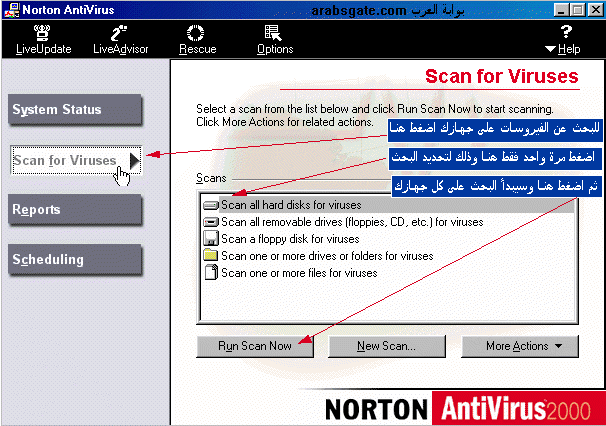
Task: Expand the Help menu with question mark
Action: pos(563,40)
